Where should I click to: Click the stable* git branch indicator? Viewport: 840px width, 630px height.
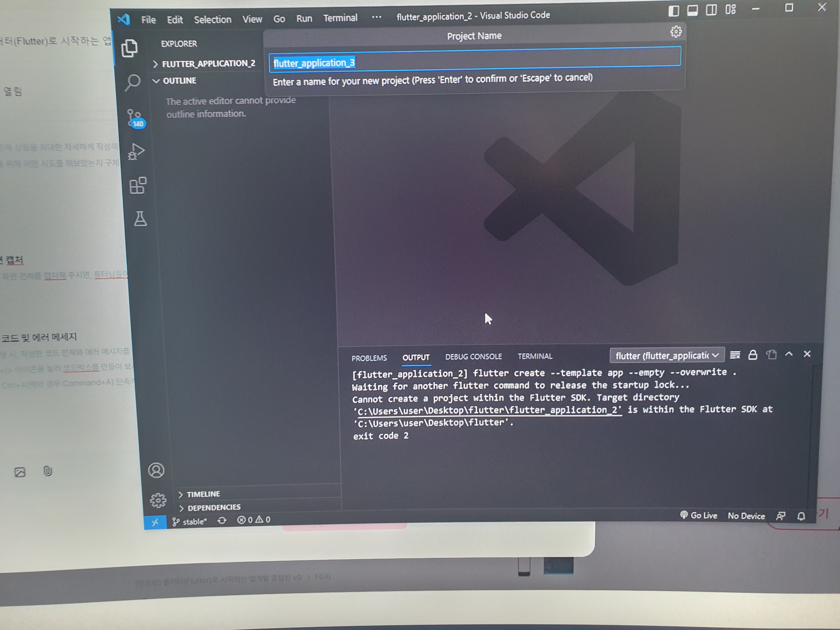pyautogui.click(x=190, y=522)
